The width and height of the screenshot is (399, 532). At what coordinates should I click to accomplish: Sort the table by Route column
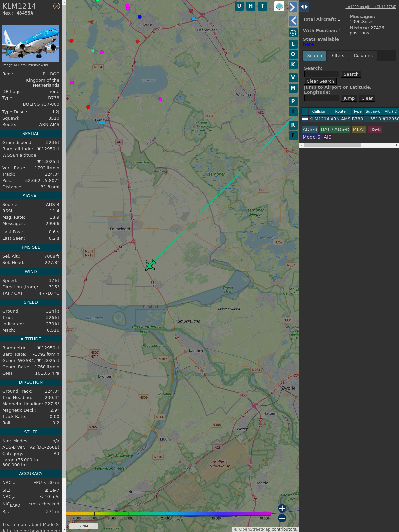(x=340, y=112)
